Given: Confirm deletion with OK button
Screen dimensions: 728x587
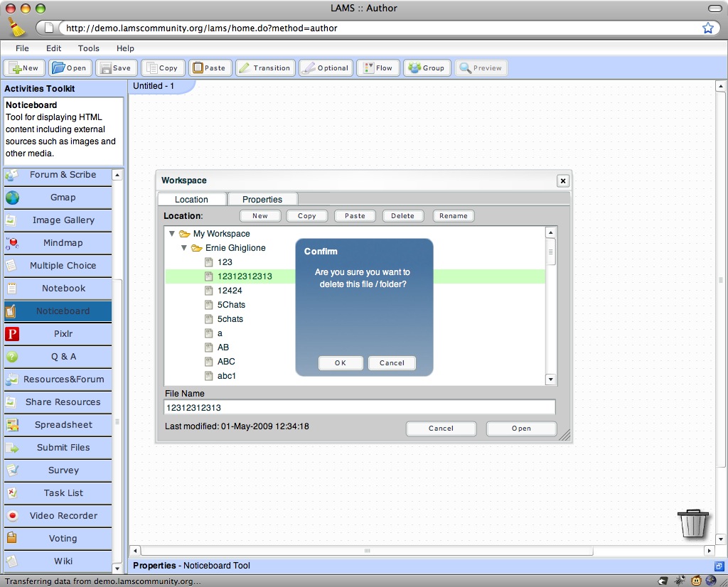Looking at the screenshot, I should tap(341, 363).
